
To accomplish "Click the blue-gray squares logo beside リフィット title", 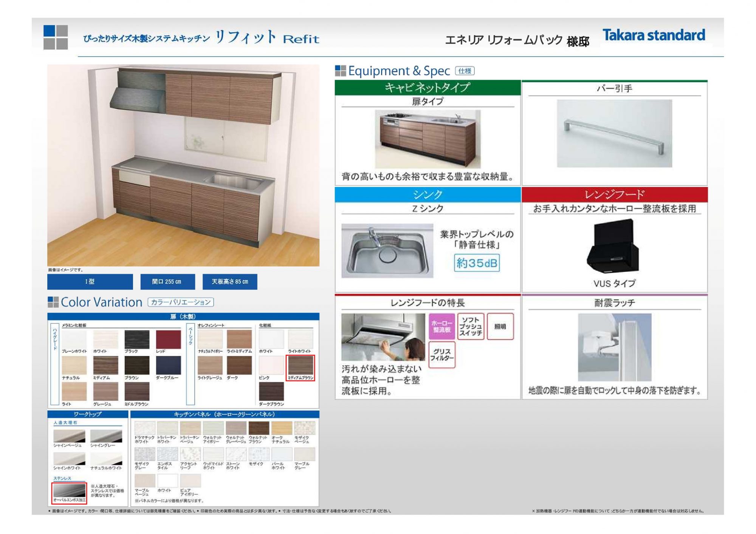I will (56, 37).
